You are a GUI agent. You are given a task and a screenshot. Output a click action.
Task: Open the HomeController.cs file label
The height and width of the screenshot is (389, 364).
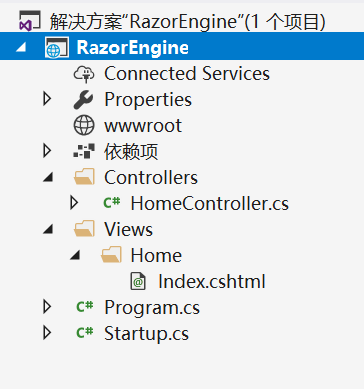point(210,203)
